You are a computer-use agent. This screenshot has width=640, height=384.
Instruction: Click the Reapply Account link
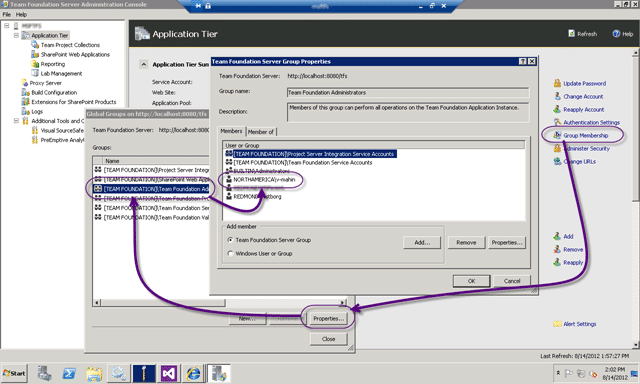584,109
